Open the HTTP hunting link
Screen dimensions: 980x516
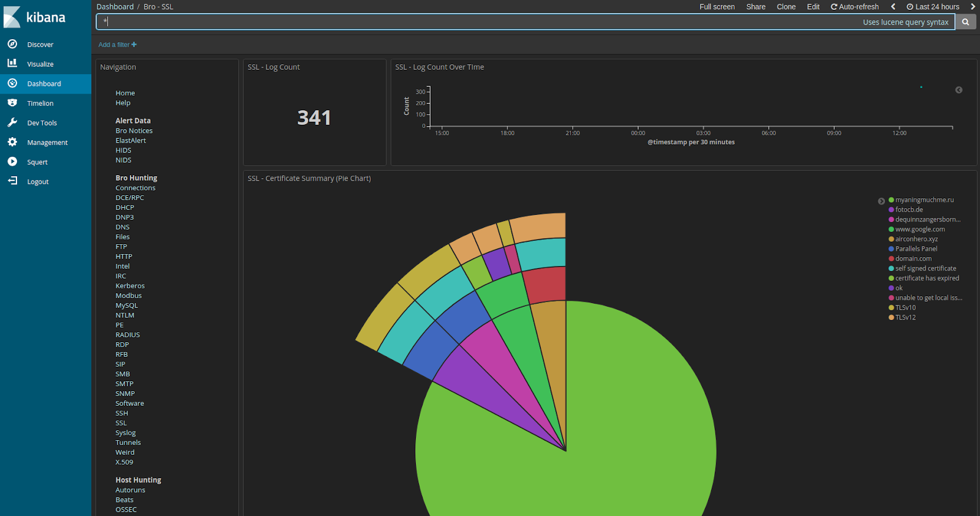(x=124, y=256)
